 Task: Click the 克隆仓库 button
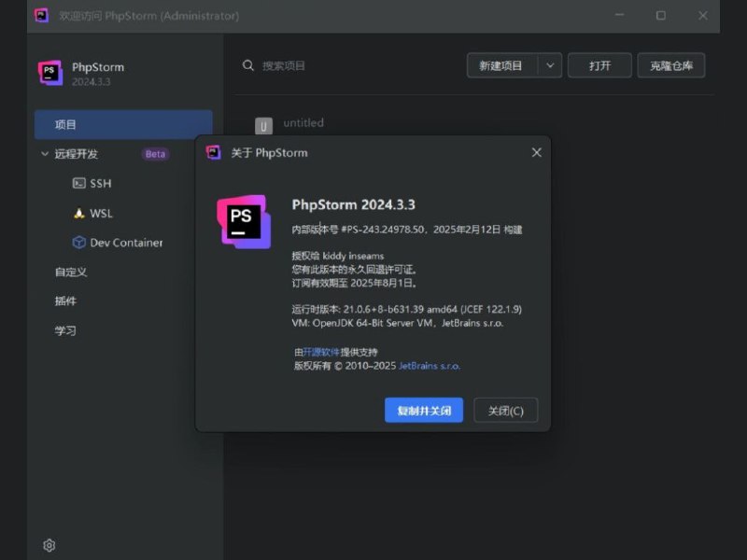[x=671, y=65]
